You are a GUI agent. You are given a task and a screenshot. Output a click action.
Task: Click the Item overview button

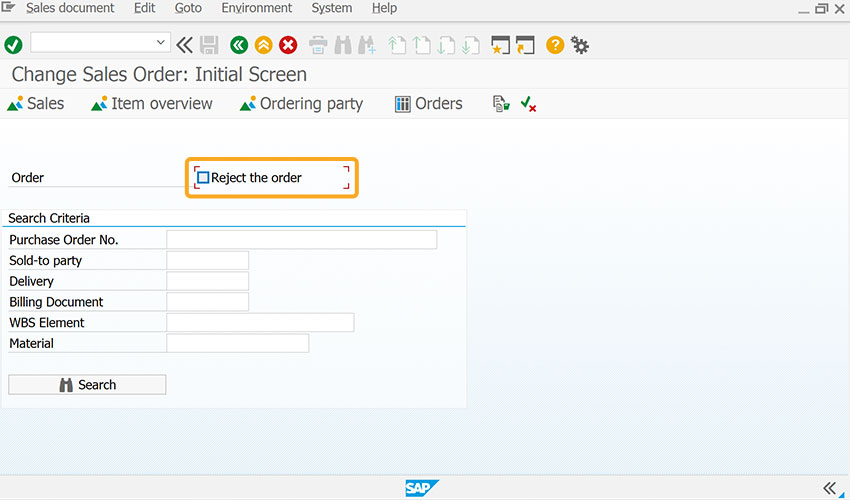point(152,104)
